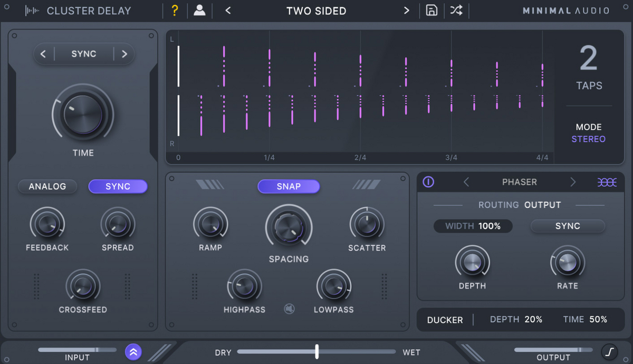Toggle the SNAP button
Viewport: 633px width, 364px height.
[x=289, y=186]
